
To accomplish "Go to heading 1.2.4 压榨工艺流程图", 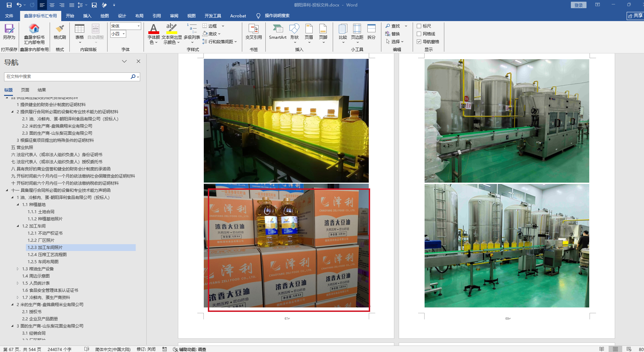I will click(x=47, y=255).
